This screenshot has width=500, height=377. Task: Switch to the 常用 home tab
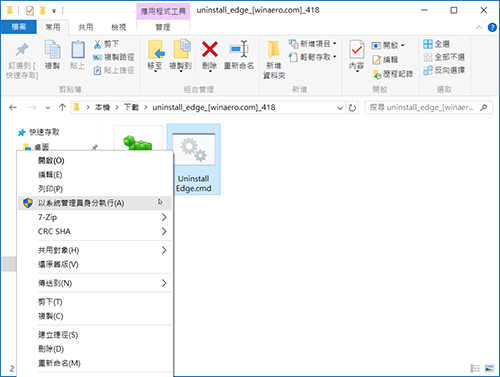tap(53, 27)
